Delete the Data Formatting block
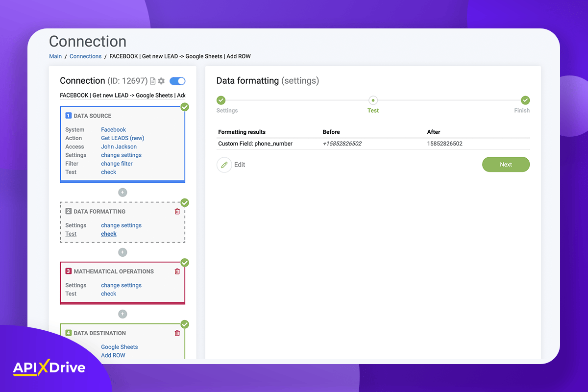Viewport: 588px width, 392px height. click(x=177, y=212)
